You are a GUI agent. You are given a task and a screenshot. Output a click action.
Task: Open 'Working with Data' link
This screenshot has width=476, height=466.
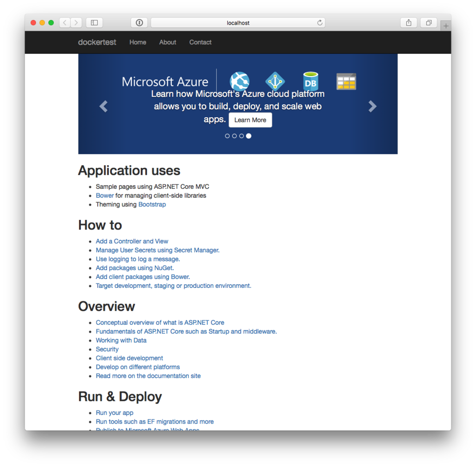[x=121, y=340]
